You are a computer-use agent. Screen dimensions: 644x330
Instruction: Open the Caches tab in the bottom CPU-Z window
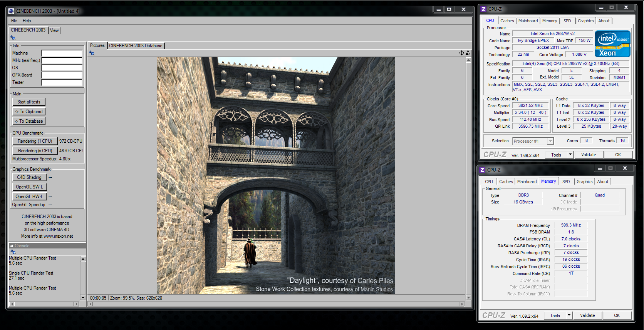pos(506,182)
